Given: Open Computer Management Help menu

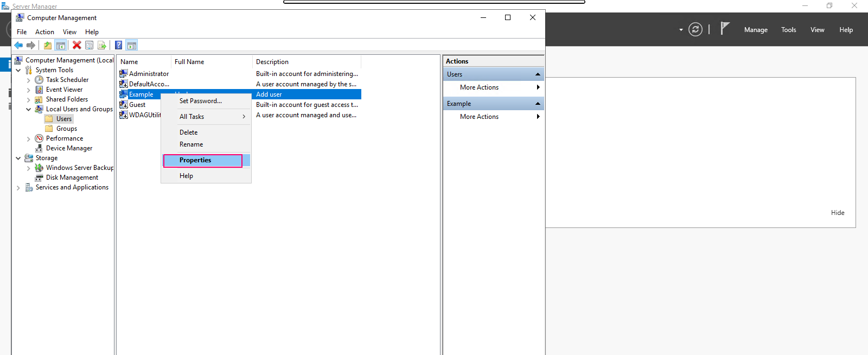Looking at the screenshot, I should [92, 32].
